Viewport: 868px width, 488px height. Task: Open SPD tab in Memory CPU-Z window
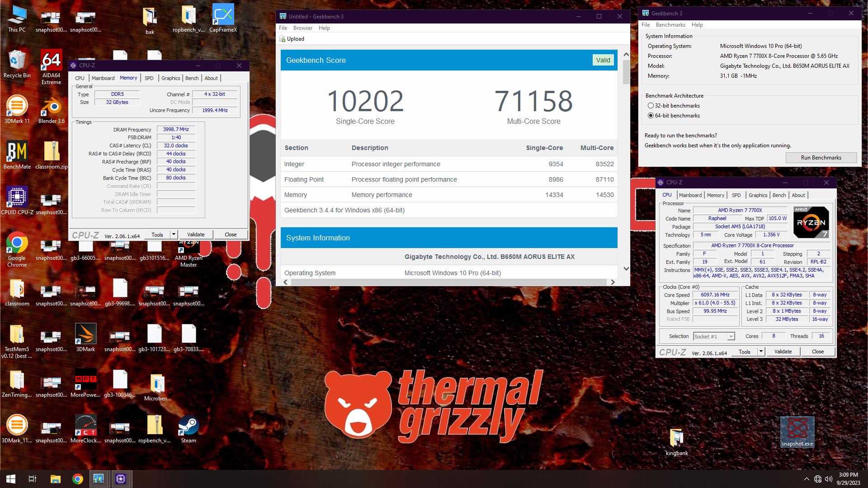(x=149, y=78)
